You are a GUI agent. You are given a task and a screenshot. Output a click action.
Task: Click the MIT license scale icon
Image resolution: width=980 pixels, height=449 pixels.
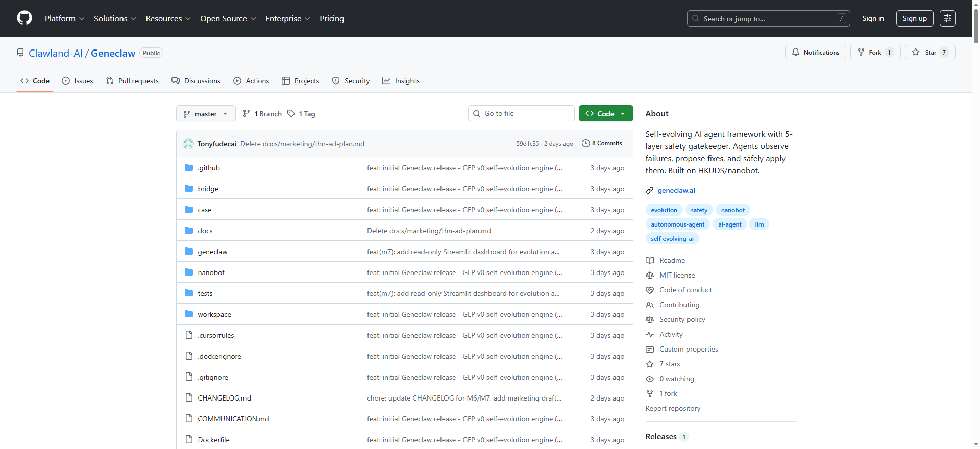click(x=650, y=275)
